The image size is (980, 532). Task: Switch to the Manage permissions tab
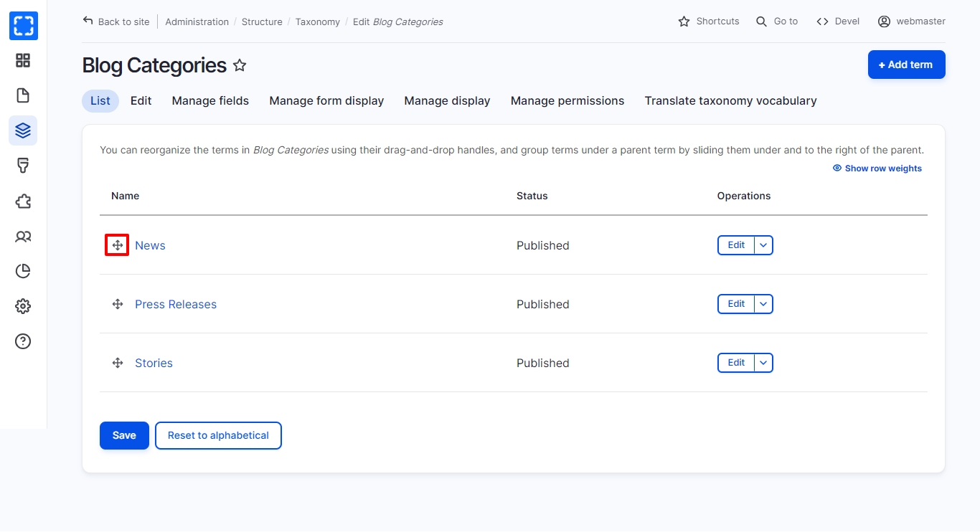pos(567,101)
